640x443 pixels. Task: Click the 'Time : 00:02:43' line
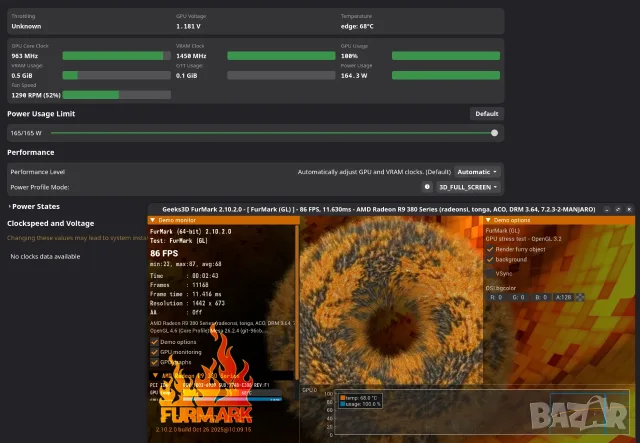click(x=184, y=276)
